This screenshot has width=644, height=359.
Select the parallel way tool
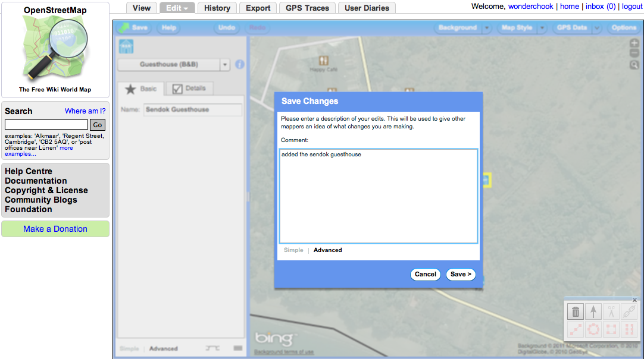(629, 329)
